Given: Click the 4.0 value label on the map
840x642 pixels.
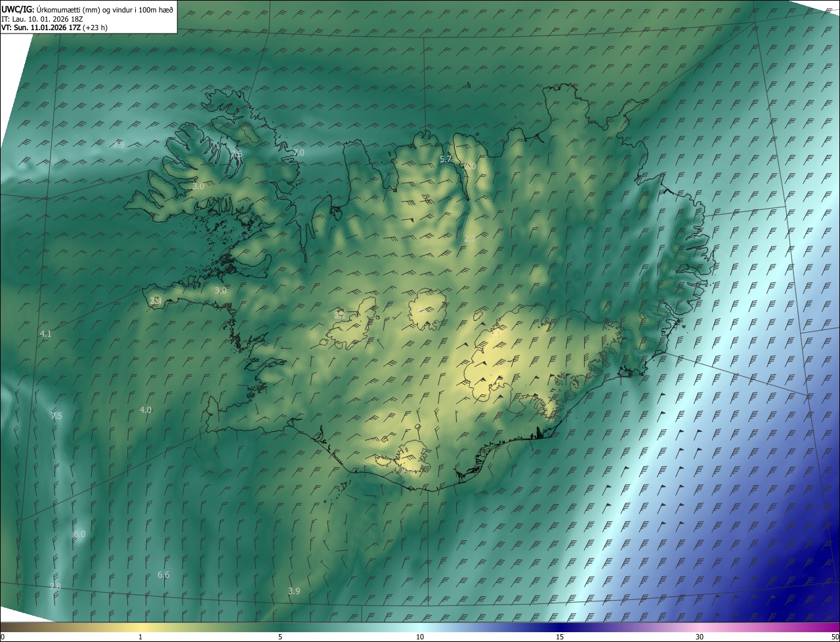Looking at the screenshot, I should click(146, 410).
